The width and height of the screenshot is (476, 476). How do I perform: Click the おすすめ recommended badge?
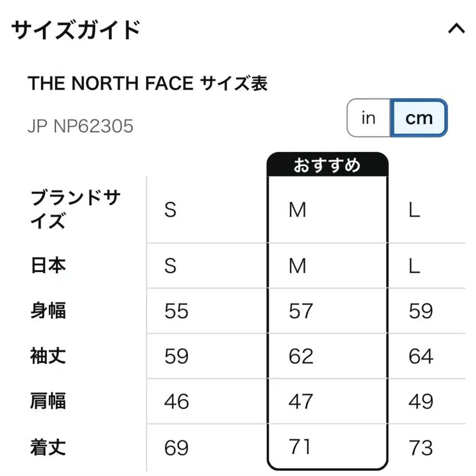point(327,166)
